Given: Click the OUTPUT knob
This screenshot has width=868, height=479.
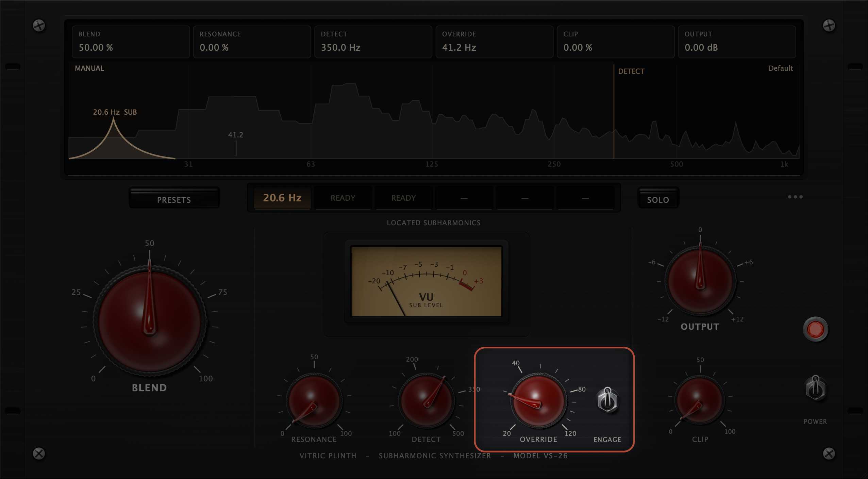Looking at the screenshot, I should click(700, 281).
